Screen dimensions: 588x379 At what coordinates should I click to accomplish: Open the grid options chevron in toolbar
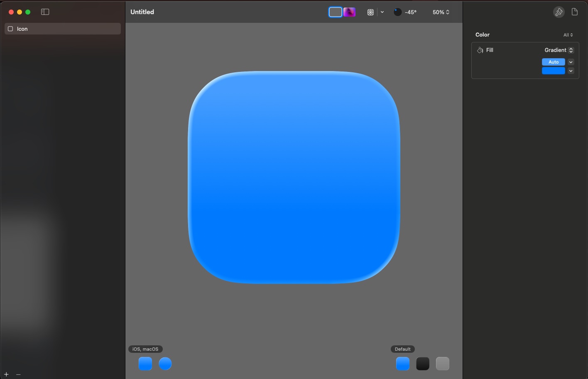tap(382, 12)
